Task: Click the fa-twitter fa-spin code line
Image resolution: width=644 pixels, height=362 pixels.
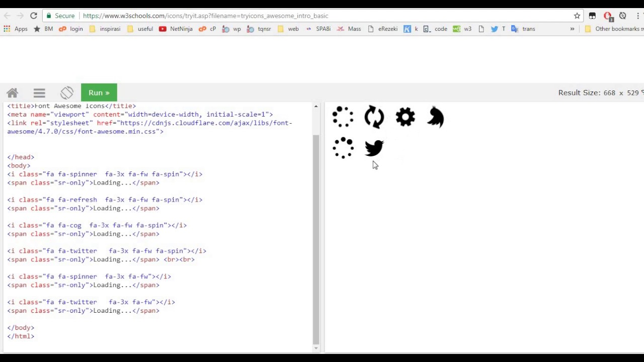Action: (107, 251)
